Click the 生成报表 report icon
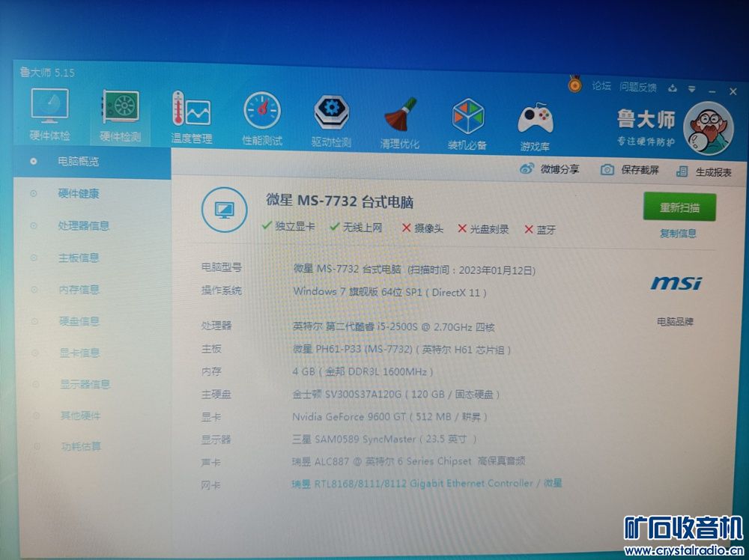The width and height of the screenshot is (749, 560). [x=682, y=172]
